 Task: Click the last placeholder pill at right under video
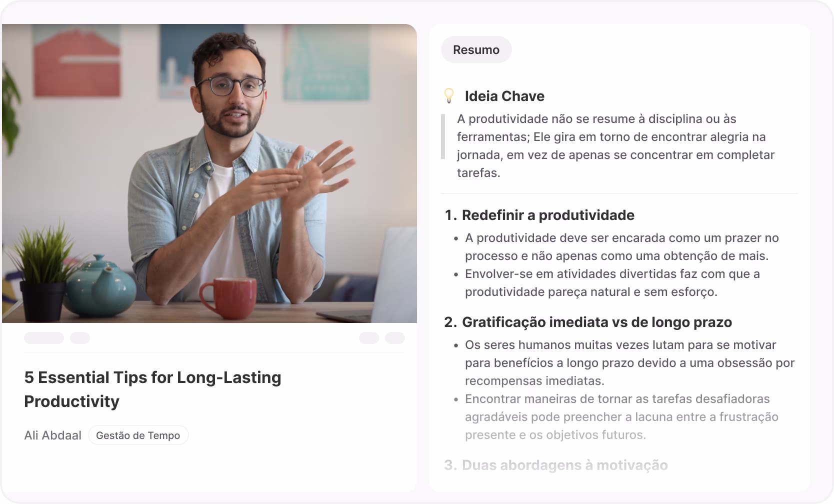[395, 338]
